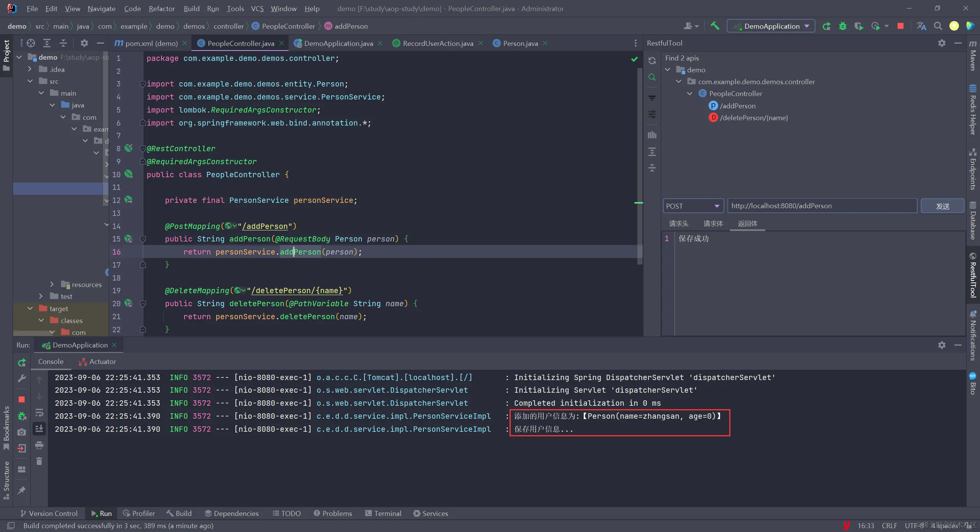980x532 pixels.
Task: Click the 发送 send button
Action: [x=942, y=206]
